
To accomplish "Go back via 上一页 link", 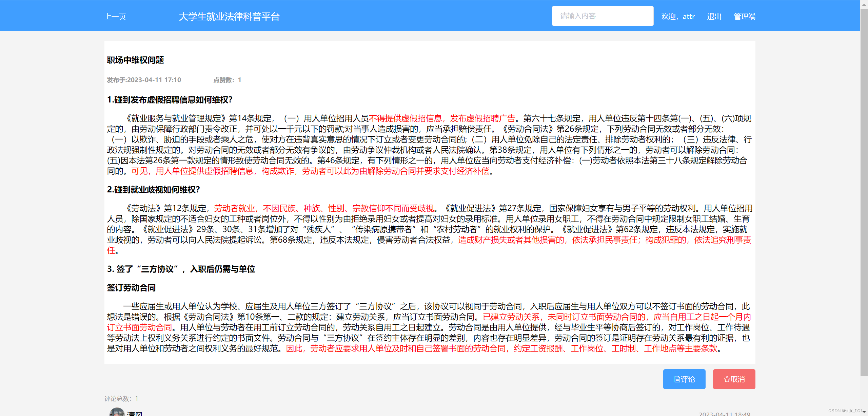I will tap(115, 17).
